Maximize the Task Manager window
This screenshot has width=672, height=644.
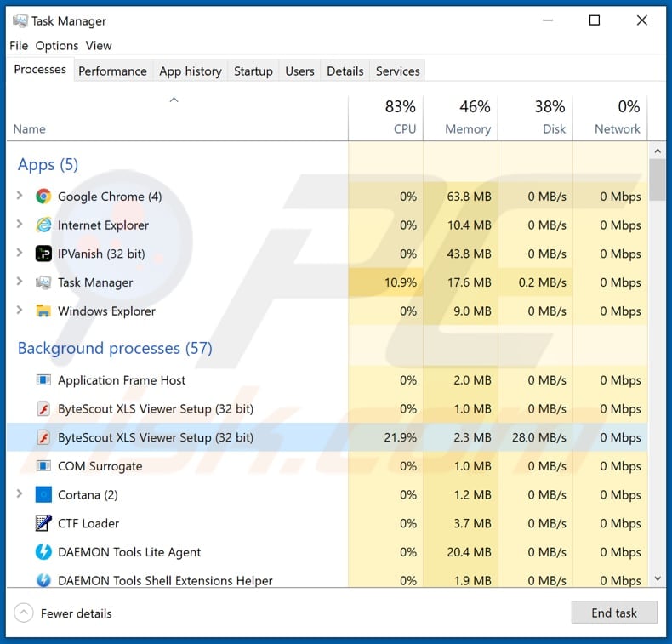(595, 20)
